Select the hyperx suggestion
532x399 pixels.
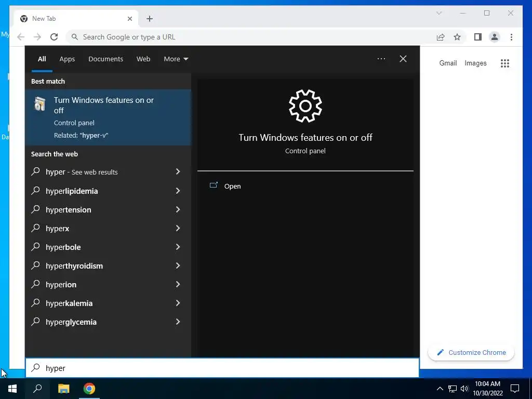pyautogui.click(x=108, y=228)
